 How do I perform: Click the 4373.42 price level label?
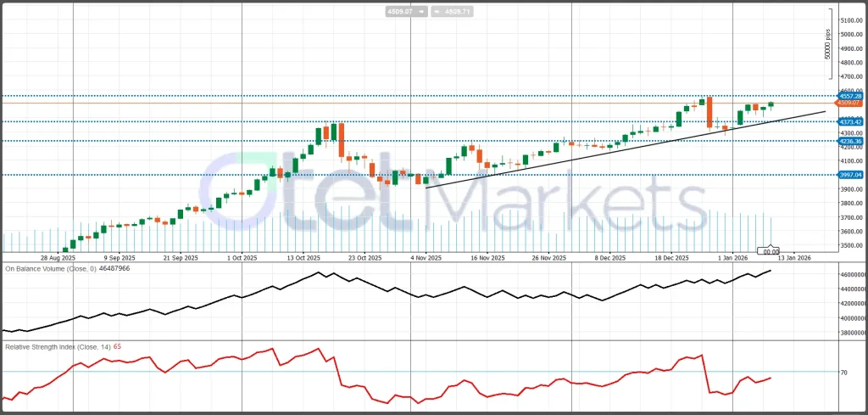(x=849, y=122)
